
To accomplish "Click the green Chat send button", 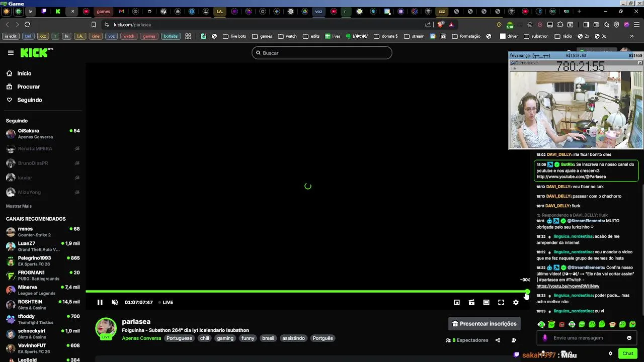I will pyautogui.click(x=627, y=353).
